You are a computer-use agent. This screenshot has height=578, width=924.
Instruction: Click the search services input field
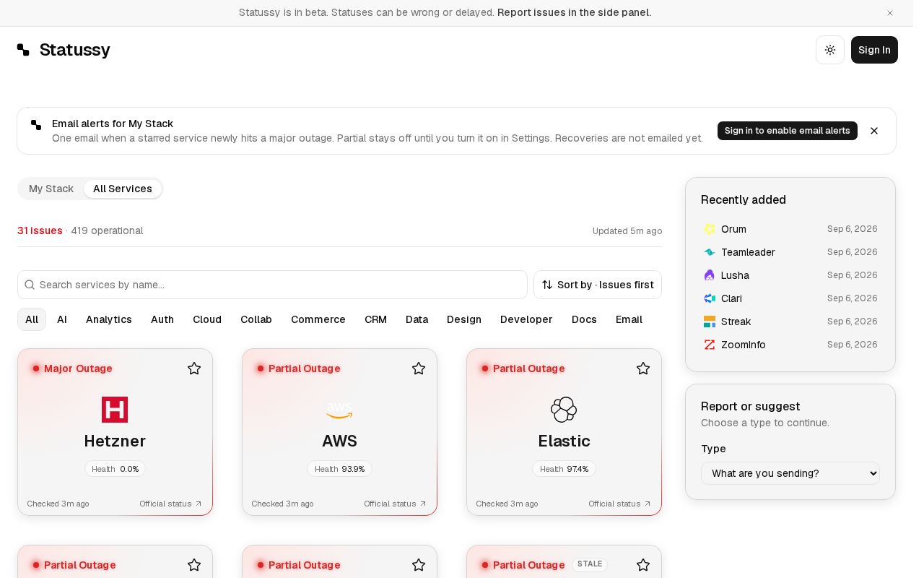(272, 285)
